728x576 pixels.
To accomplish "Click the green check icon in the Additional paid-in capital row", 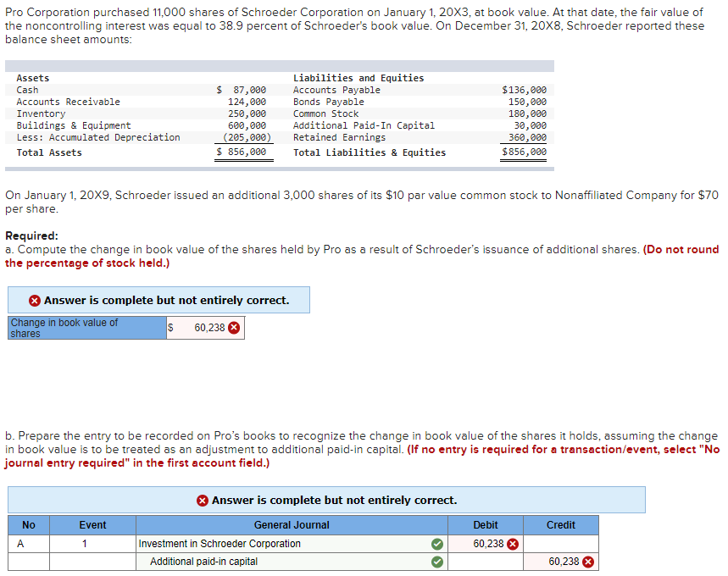I will (x=436, y=562).
